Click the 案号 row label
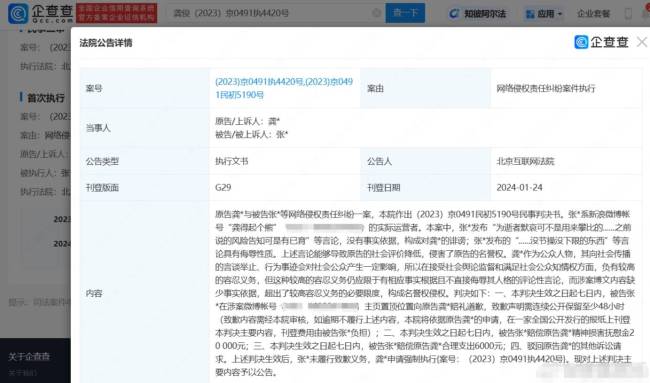Viewport: 650px width, 383px height. coord(94,88)
